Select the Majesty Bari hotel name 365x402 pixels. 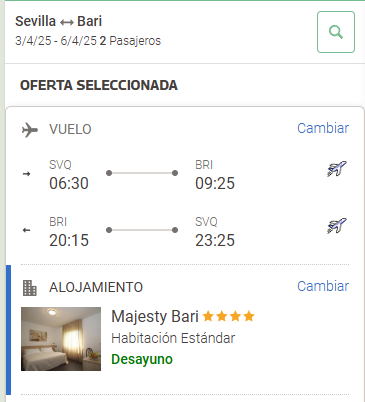[155, 317]
